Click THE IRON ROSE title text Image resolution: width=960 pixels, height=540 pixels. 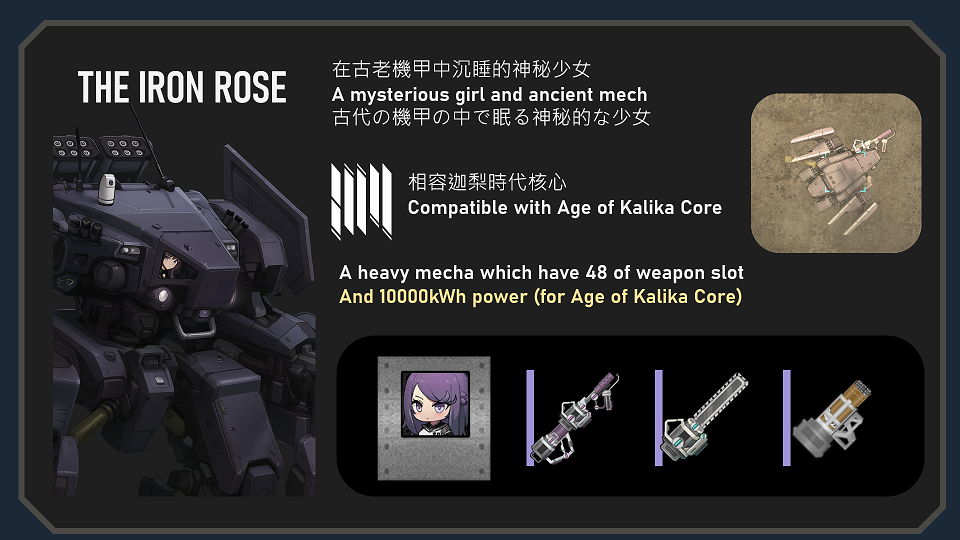(x=182, y=88)
